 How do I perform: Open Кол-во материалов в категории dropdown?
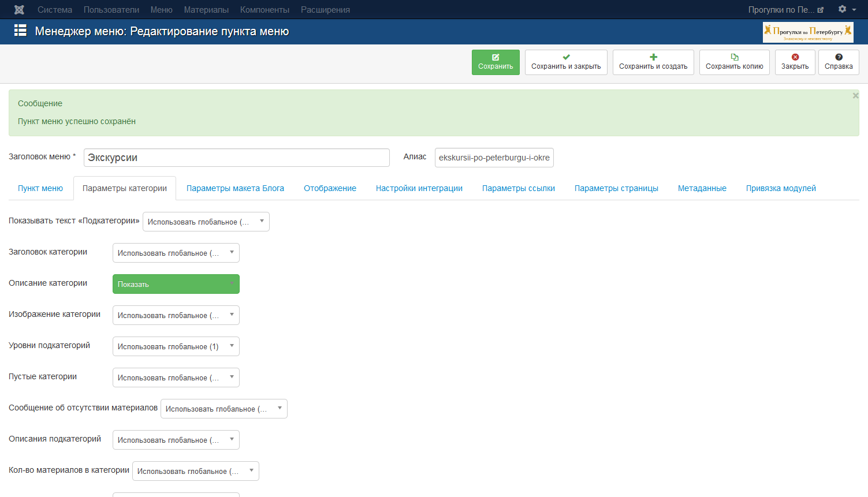click(x=196, y=471)
